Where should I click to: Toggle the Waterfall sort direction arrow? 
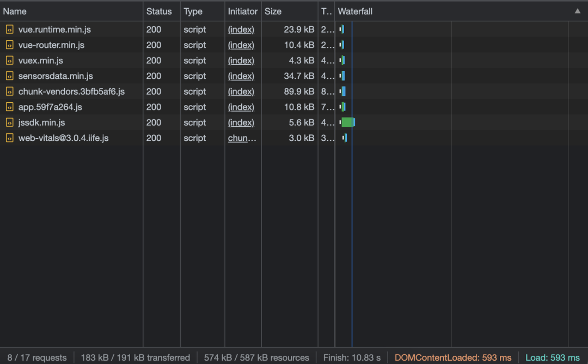click(x=578, y=11)
